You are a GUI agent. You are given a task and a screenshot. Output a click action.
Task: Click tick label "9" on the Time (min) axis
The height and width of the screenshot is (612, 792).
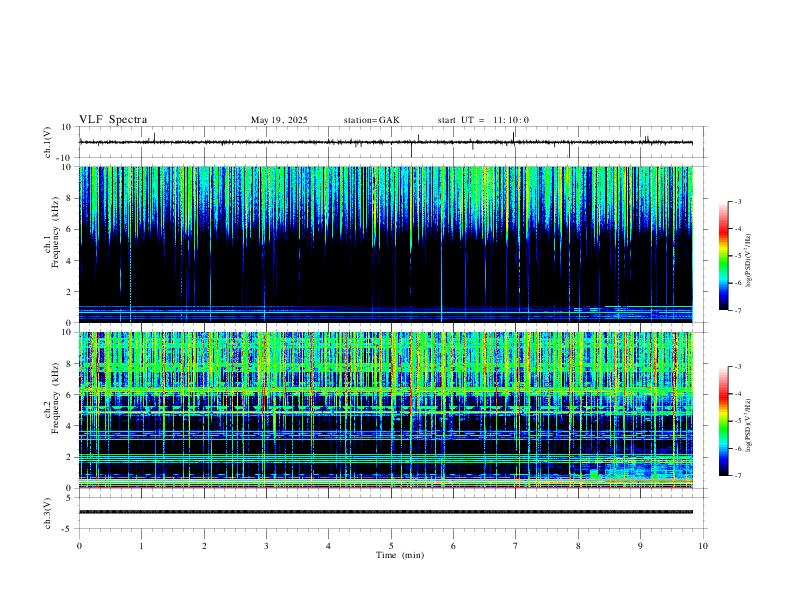tap(640, 546)
